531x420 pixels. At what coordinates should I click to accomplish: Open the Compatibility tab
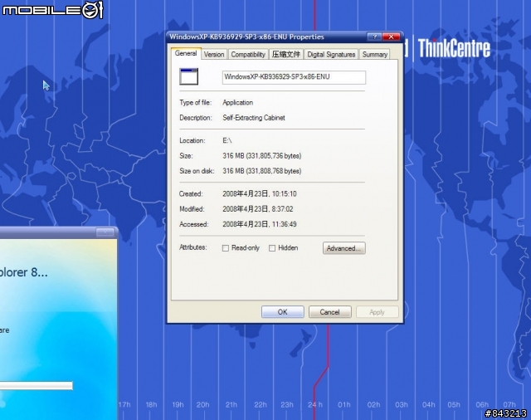[x=248, y=55]
